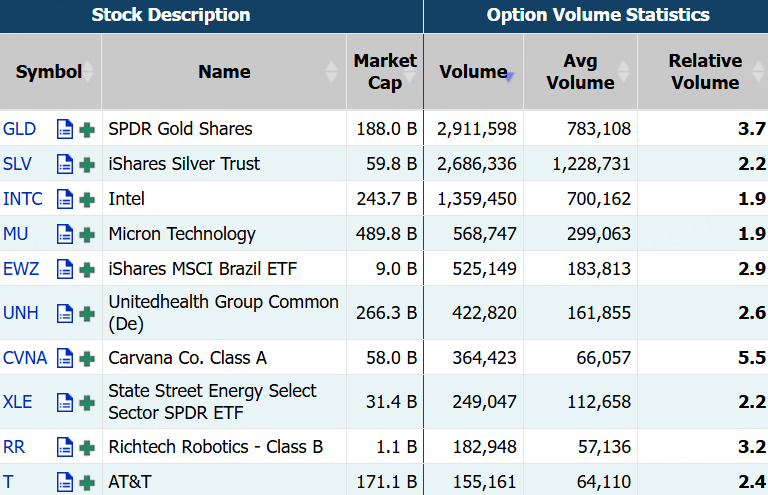Open the INTC quote details icon
768x495 pixels.
[x=66, y=199]
